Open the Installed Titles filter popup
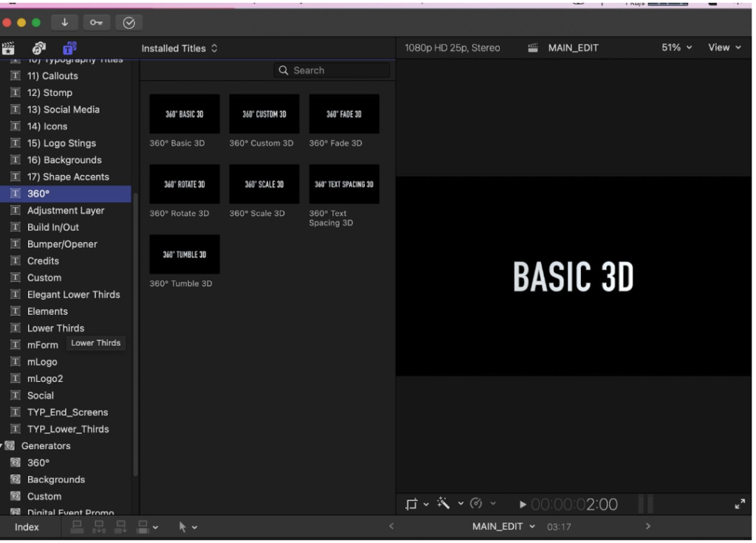Image resolution: width=756 pixels, height=543 pixels. (179, 48)
